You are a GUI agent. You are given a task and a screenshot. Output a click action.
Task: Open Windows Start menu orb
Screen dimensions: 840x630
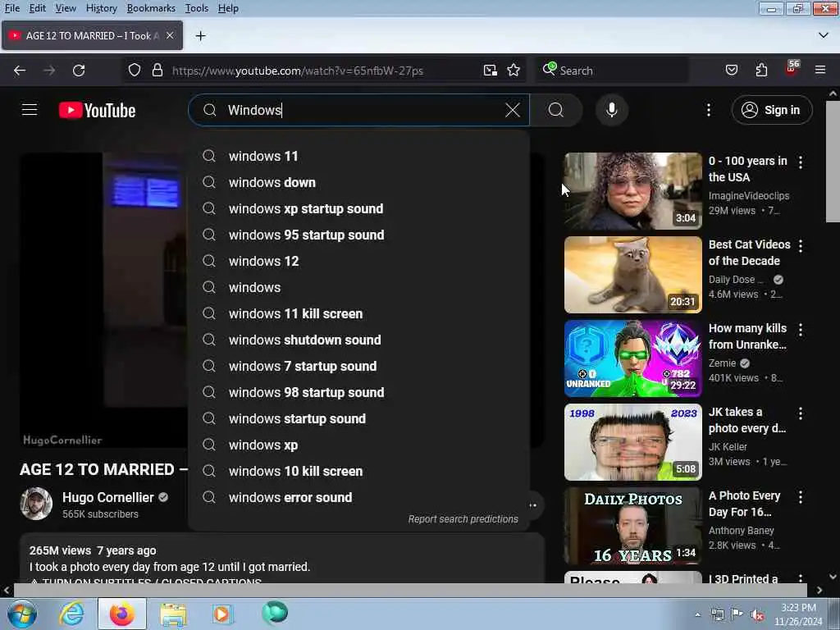tap(22, 614)
